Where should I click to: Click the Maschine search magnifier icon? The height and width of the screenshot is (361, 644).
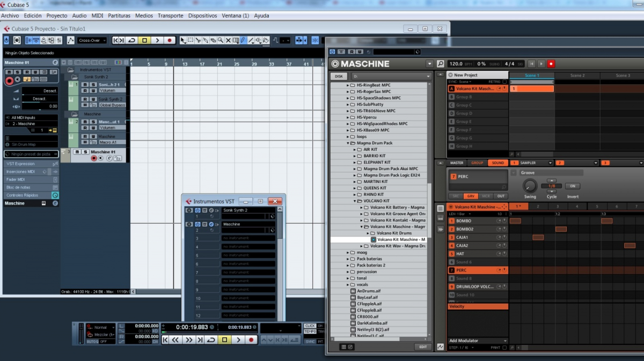tap(441, 64)
